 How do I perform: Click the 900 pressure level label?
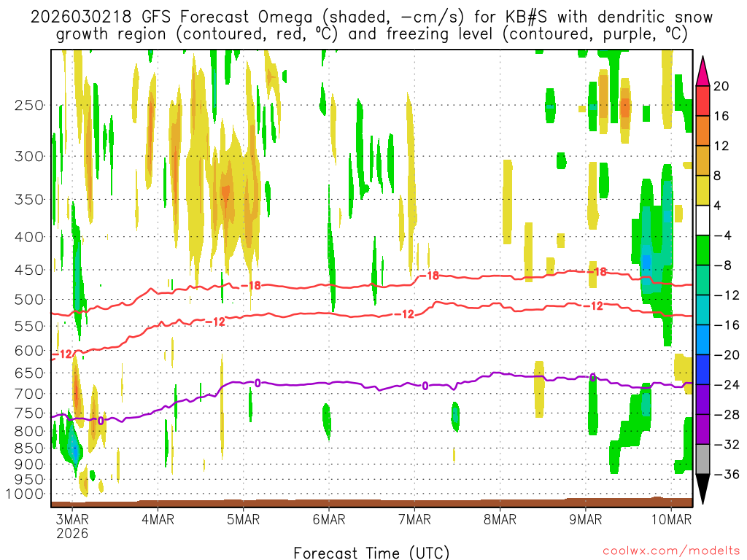coord(29,464)
